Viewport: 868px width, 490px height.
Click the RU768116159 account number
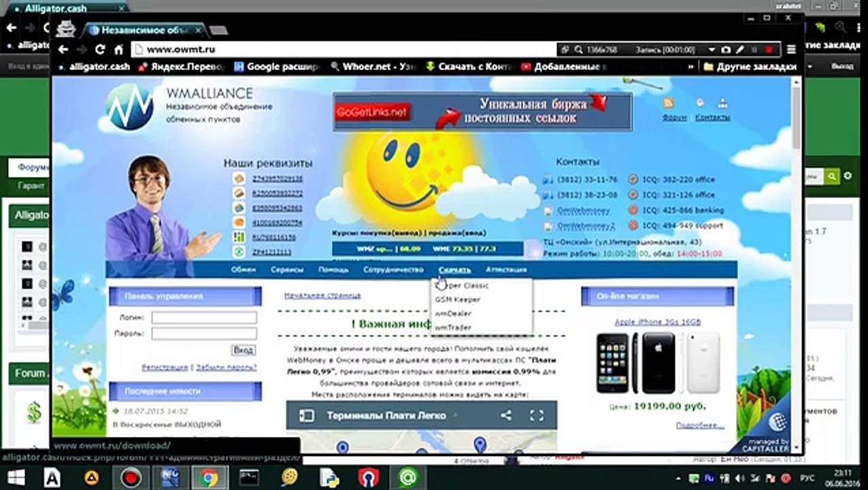273,238
